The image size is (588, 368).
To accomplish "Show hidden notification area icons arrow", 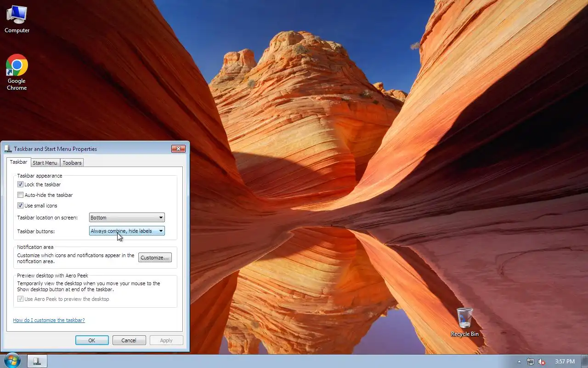I will coord(519,362).
